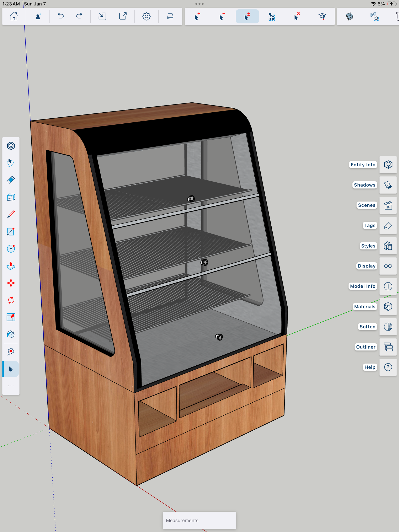This screenshot has width=399, height=532.
Task: Open the Orbit navigation tool
Action: 11,146
